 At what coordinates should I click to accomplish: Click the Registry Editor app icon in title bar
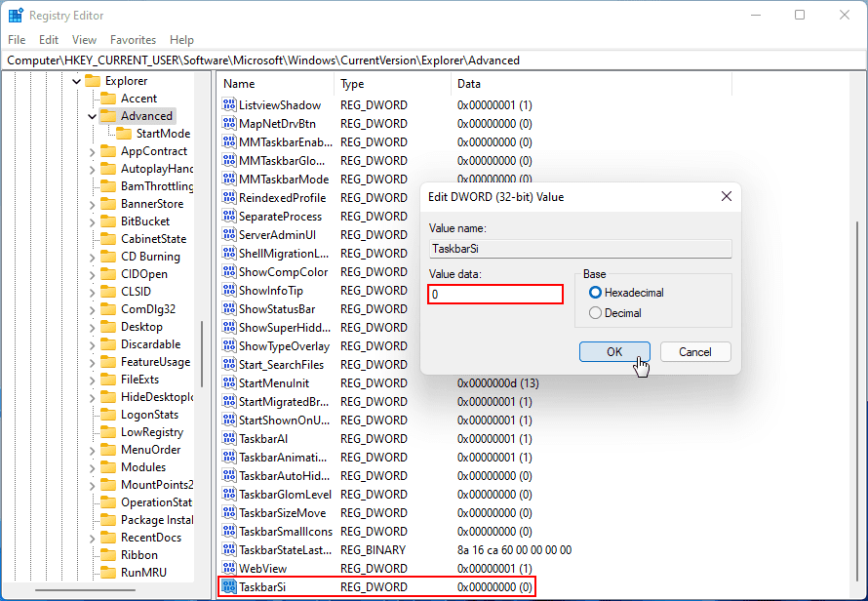click(16, 15)
